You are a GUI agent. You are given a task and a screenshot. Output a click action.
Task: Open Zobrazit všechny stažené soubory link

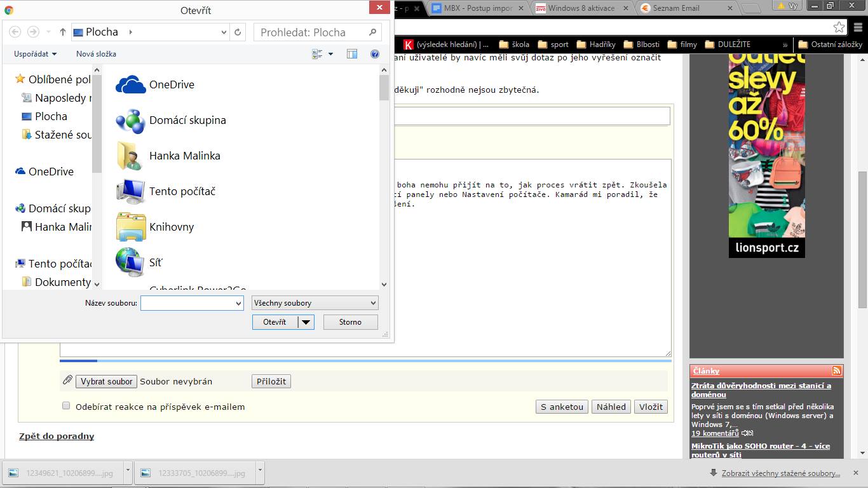pos(780,473)
